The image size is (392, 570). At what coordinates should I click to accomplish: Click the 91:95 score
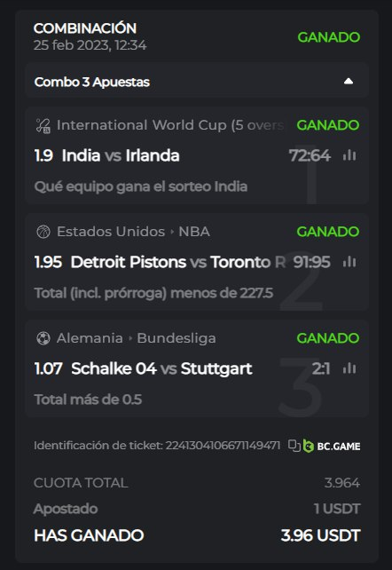point(312,262)
